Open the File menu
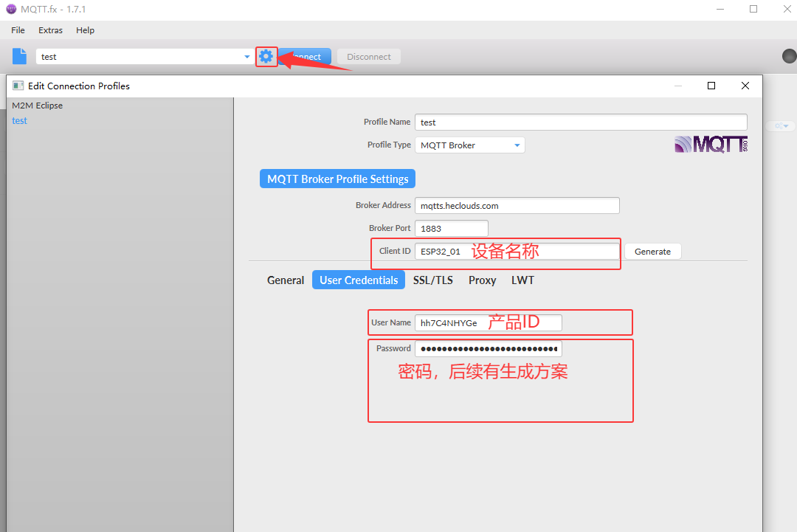The height and width of the screenshot is (532, 797). click(x=18, y=30)
